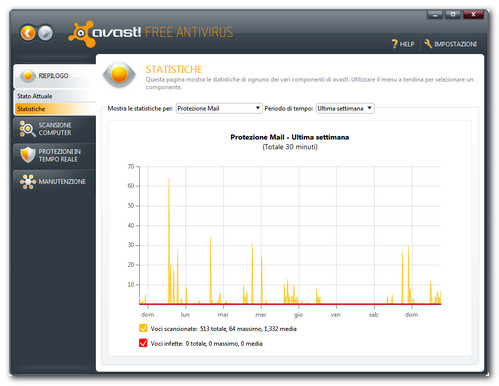The width and height of the screenshot is (499, 386).
Task: Click the 'ven' axis label
Action: coord(336,315)
